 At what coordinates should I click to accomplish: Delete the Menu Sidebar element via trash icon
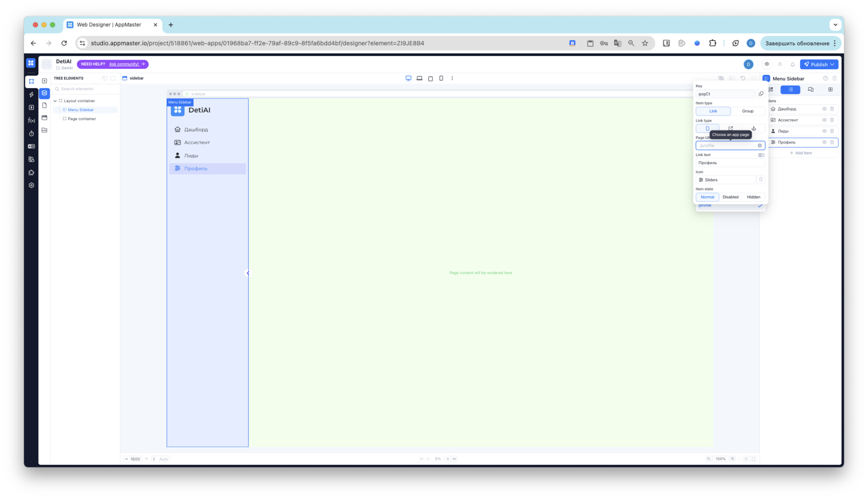point(834,78)
